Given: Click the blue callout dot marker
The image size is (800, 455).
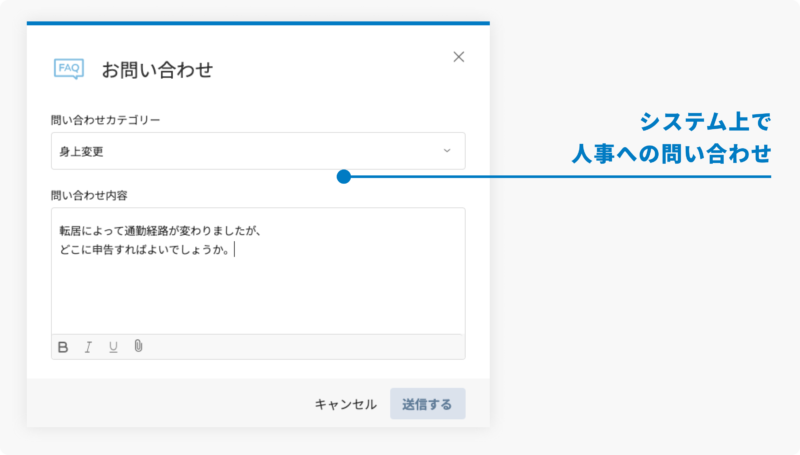Looking at the screenshot, I should tap(343, 177).
